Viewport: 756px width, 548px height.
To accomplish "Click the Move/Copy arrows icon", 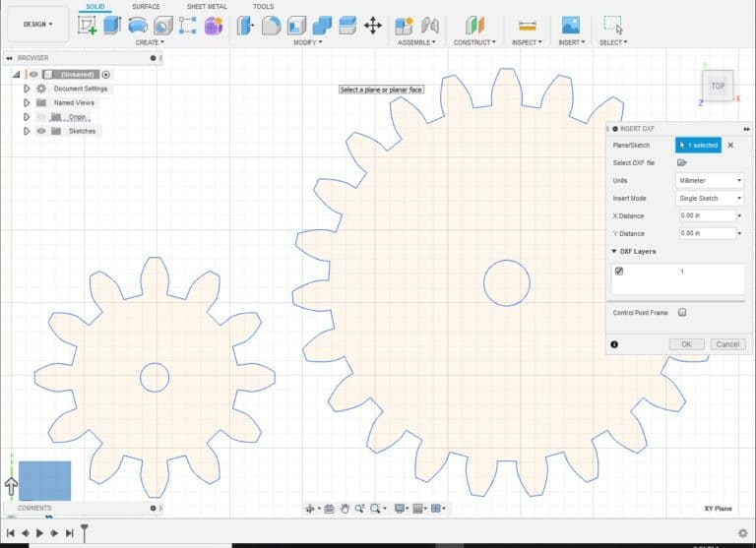I will [373, 26].
